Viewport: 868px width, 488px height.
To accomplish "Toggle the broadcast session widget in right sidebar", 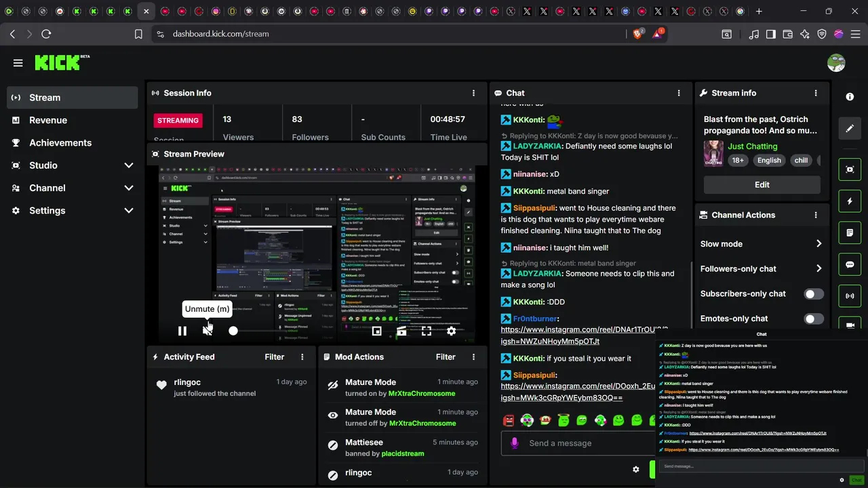I will pos(850,296).
